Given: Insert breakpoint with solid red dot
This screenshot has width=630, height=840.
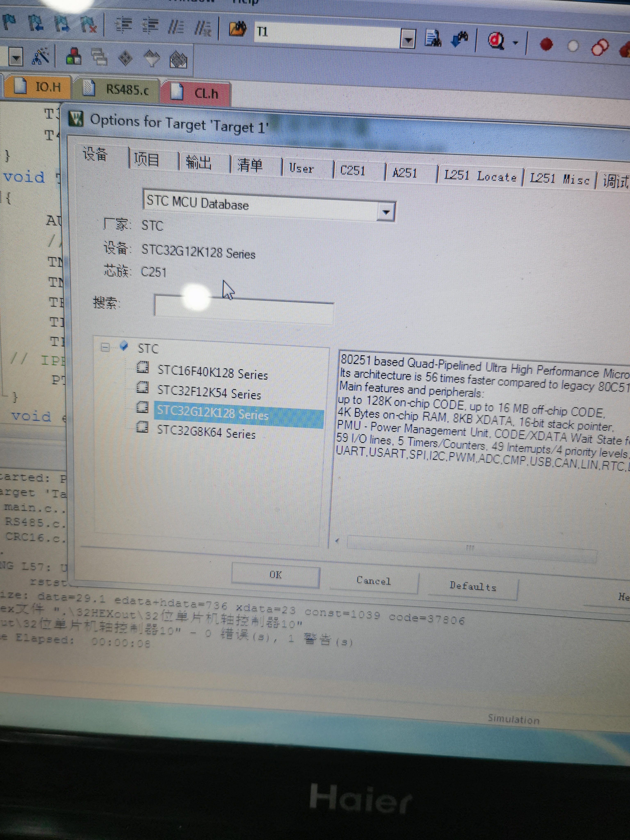Looking at the screenshot, I should 546,44.
